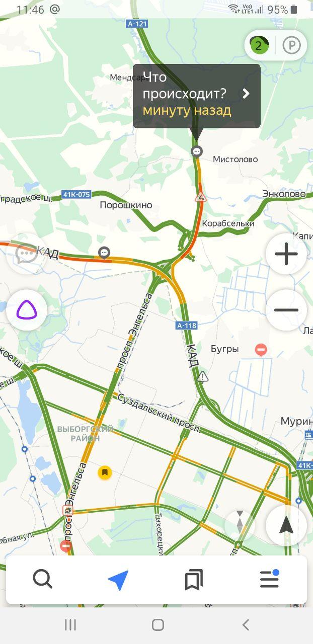Open search with the magnifier icon
The width and height of the screenshot is (313, 644).
pyautogui.click(x=43, y=580)
